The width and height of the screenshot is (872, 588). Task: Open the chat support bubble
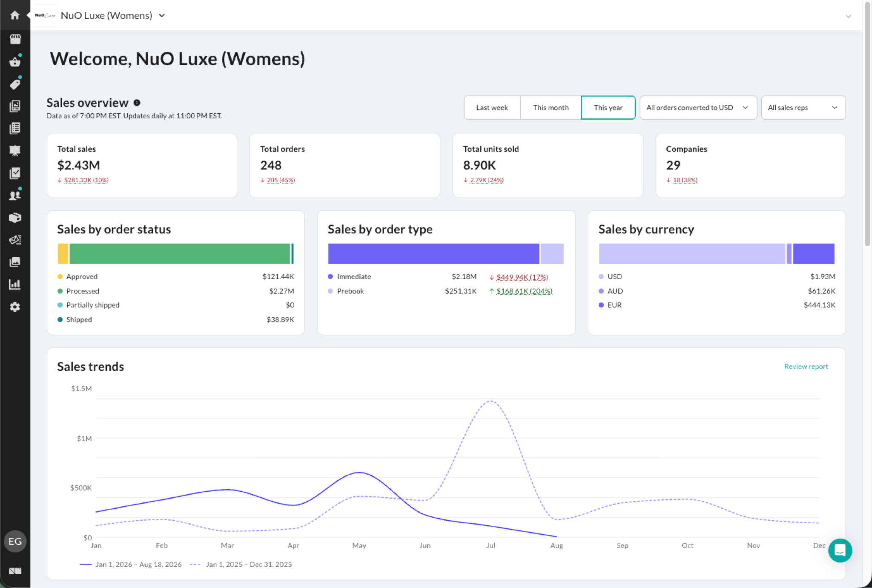(840, 551)
